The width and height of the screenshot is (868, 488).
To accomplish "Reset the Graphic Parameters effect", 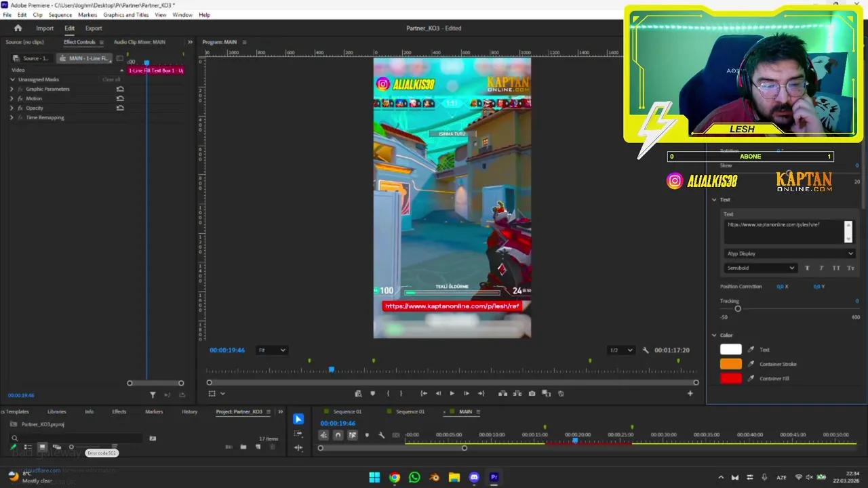I will coord(120,89).
